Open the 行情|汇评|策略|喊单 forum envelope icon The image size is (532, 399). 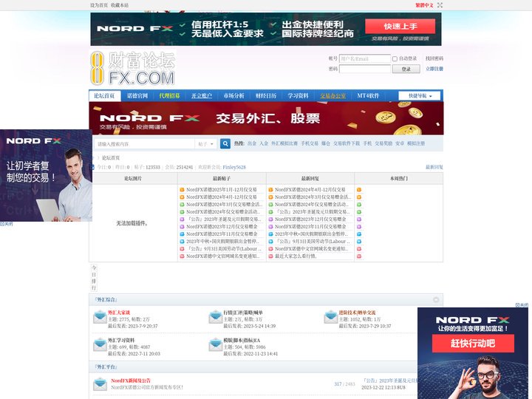pos(216,317)
